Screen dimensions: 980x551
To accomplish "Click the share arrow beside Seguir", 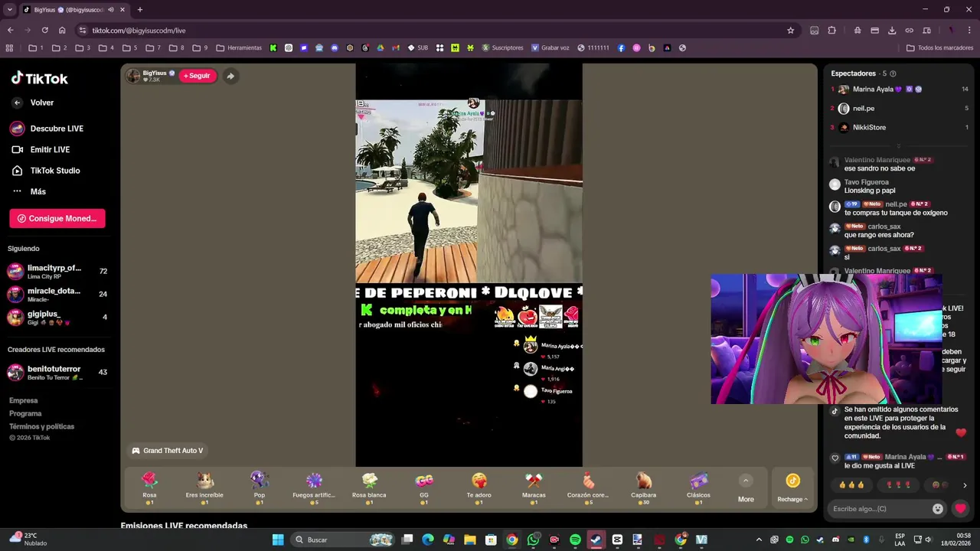I will coord(230,76).
